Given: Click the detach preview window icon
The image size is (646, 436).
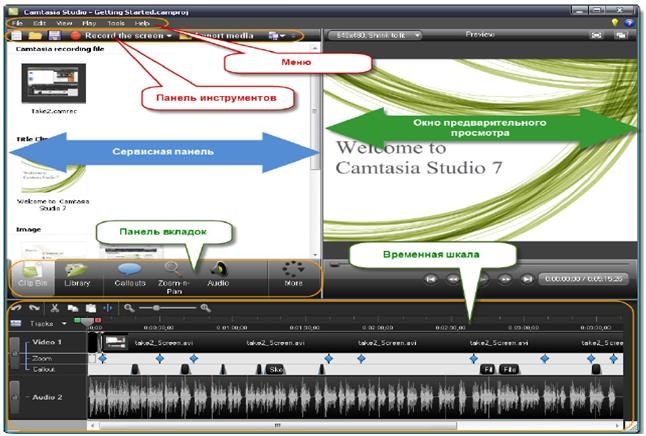Looking at the screenshot, I should click(x=620, y=35).
